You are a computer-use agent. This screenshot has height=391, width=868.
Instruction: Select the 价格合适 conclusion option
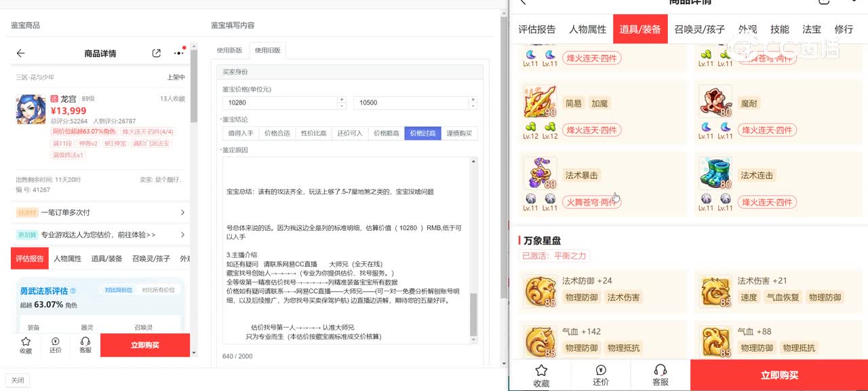tap(277, 133)
